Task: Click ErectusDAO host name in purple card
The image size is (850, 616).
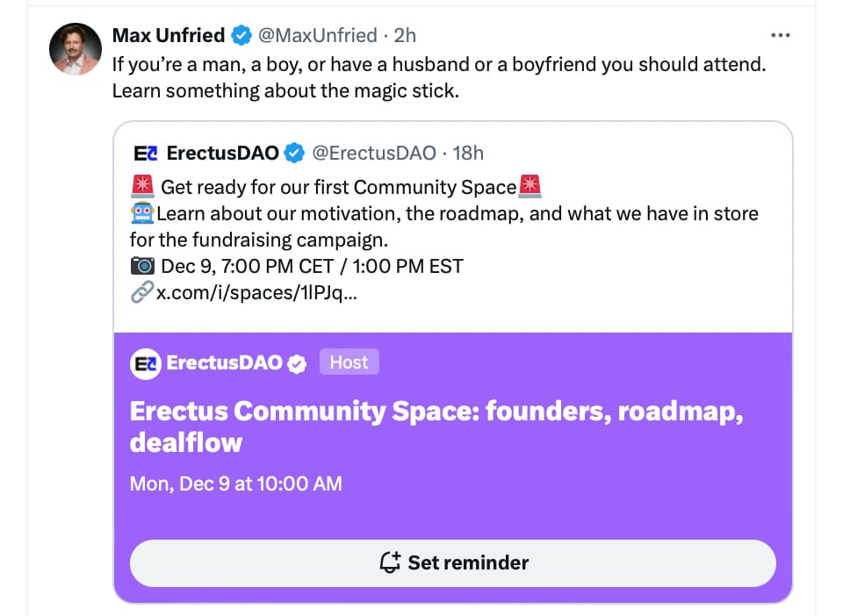Action: point(225,363)
